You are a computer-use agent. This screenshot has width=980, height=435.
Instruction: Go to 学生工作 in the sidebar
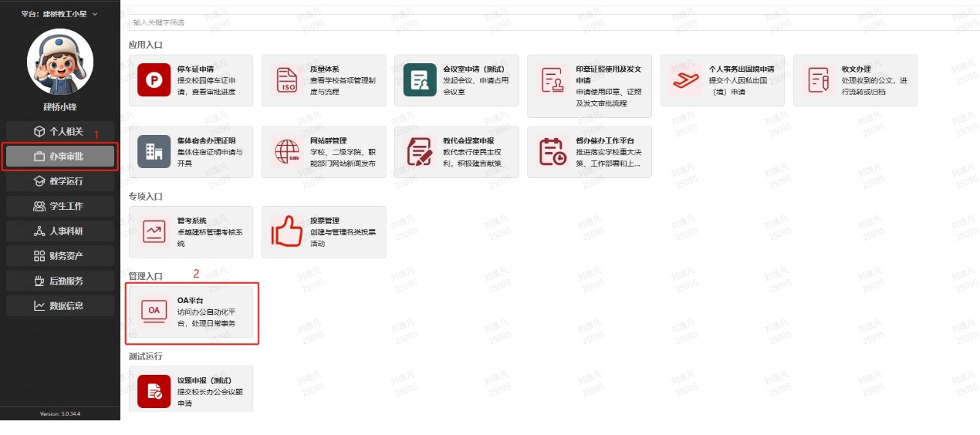tap(60, 206)
